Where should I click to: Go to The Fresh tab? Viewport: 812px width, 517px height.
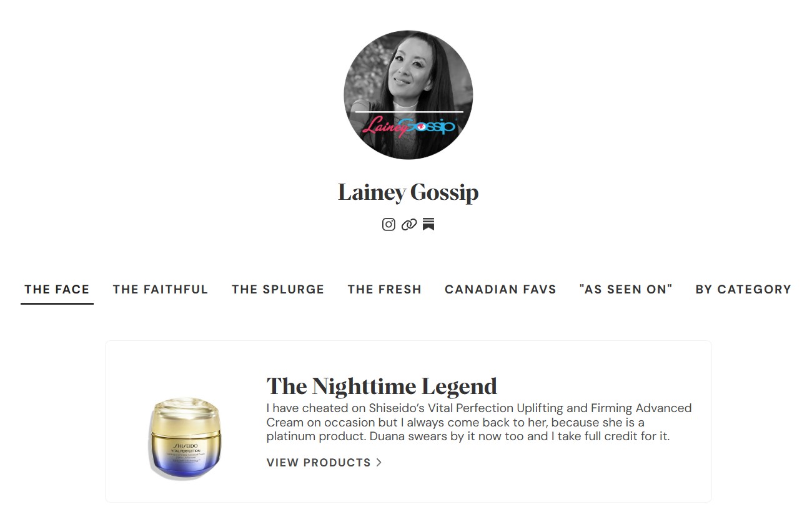[385, 289]
